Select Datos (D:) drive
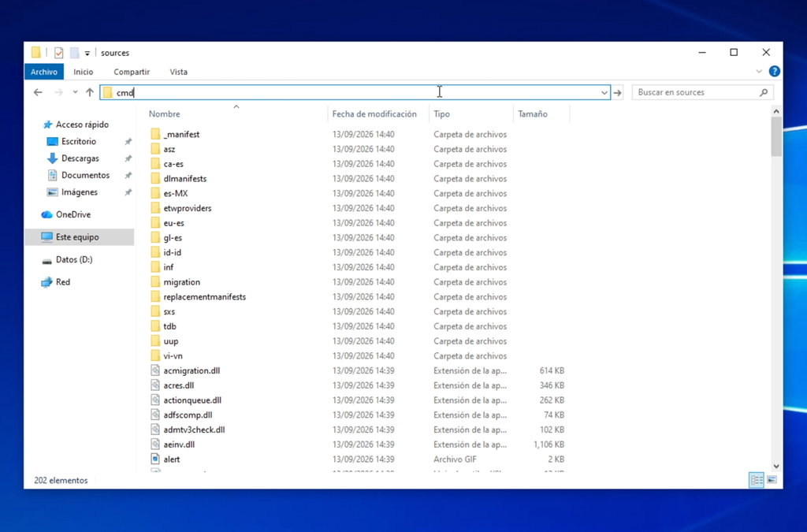This screenshot has width=807, height=532. (x=73, y=260)
